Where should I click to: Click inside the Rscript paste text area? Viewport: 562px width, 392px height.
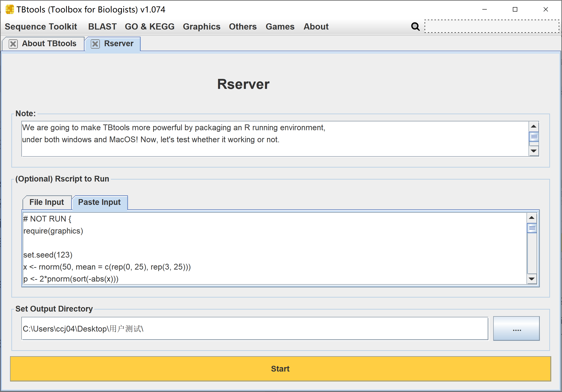click(x=275, y=248)
